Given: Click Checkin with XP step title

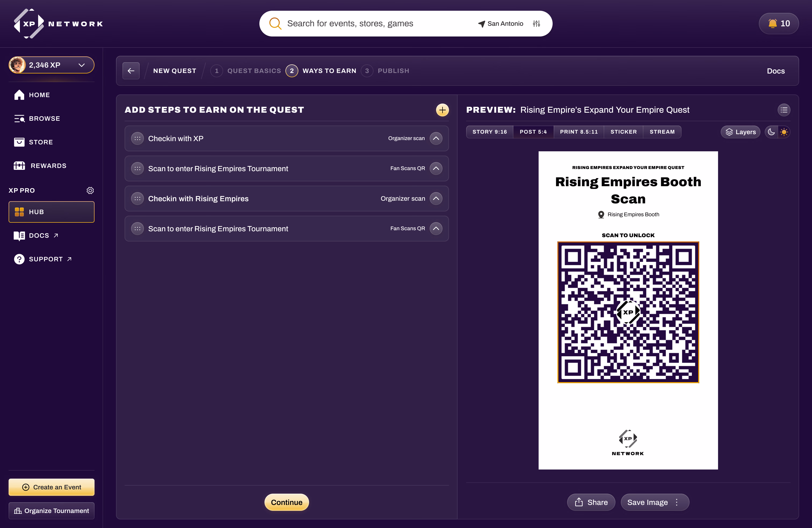Looking at the screenshot, I should click(x=176, y=138).
